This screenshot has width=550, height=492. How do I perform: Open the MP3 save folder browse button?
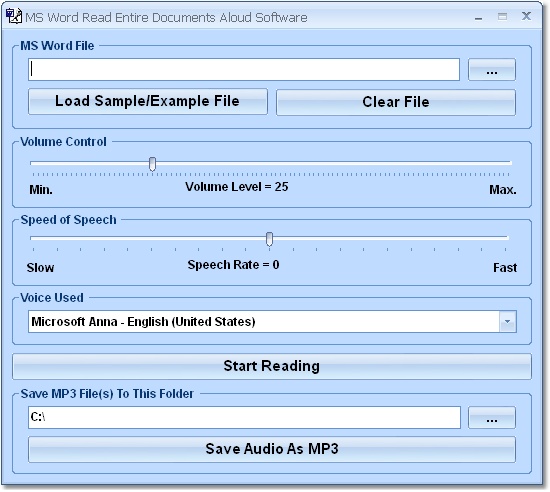click(x=491, y=417)
